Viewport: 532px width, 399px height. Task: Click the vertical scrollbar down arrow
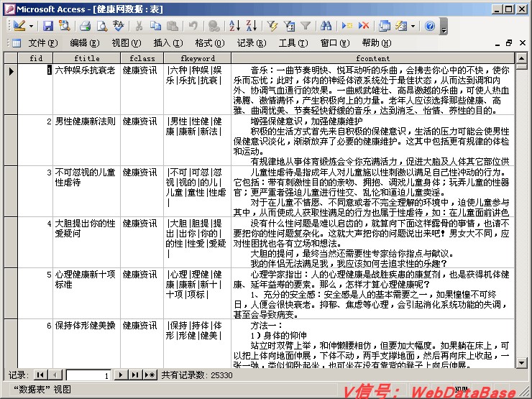point(522,363)
